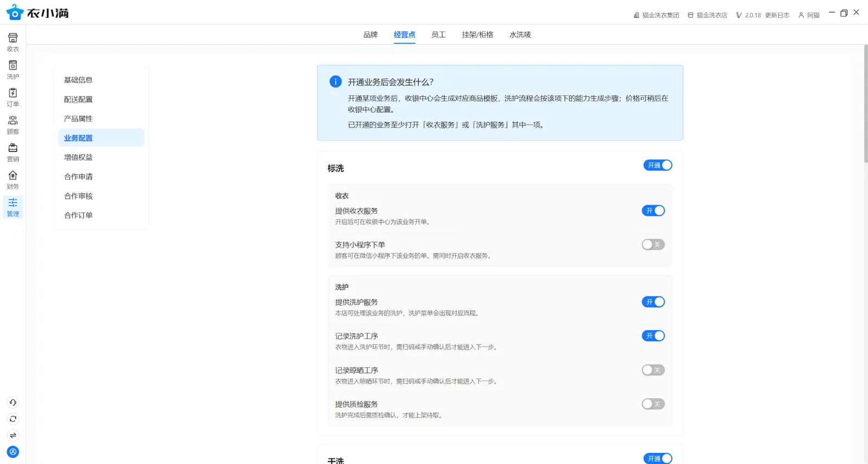Open 合作申请 menu item
The width and height of the screenshot is (868, 464).
[101, 176]
